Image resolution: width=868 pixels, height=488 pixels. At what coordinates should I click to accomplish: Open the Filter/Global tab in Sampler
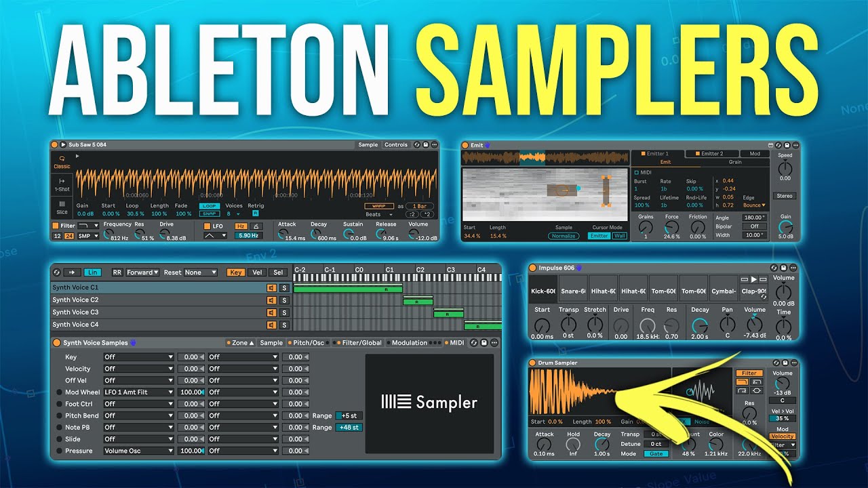point(359,343)
